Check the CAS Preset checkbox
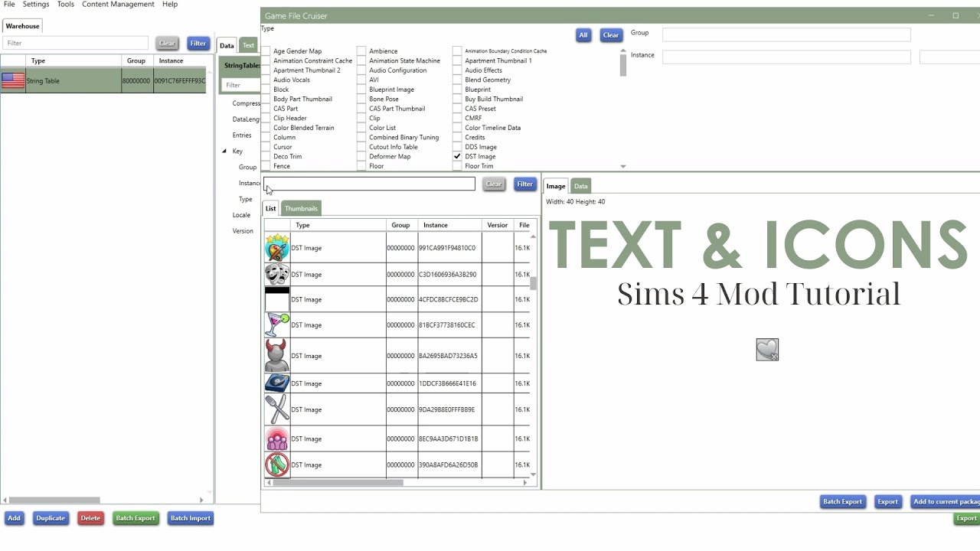The image size is (980, 551). coord(457,109)
